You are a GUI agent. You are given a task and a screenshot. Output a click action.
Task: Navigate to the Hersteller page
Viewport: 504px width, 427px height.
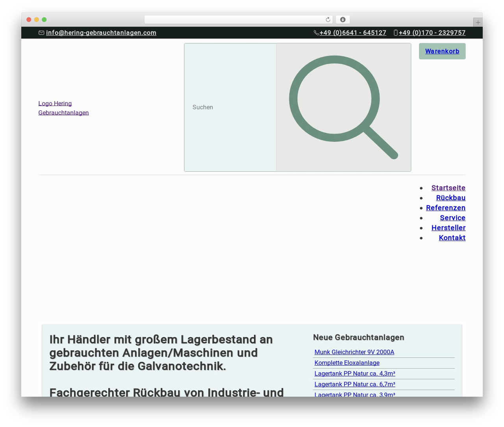[448, 228]
